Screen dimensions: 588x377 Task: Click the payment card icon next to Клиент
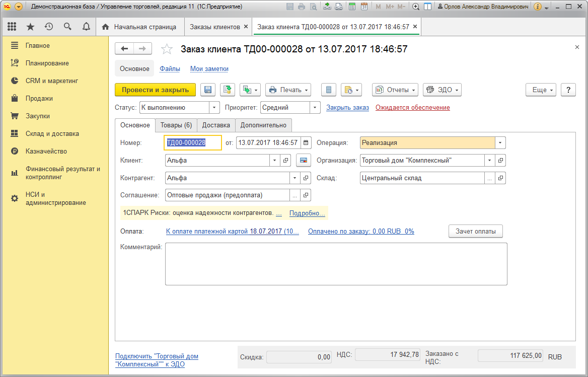click(x=304, y=161)
